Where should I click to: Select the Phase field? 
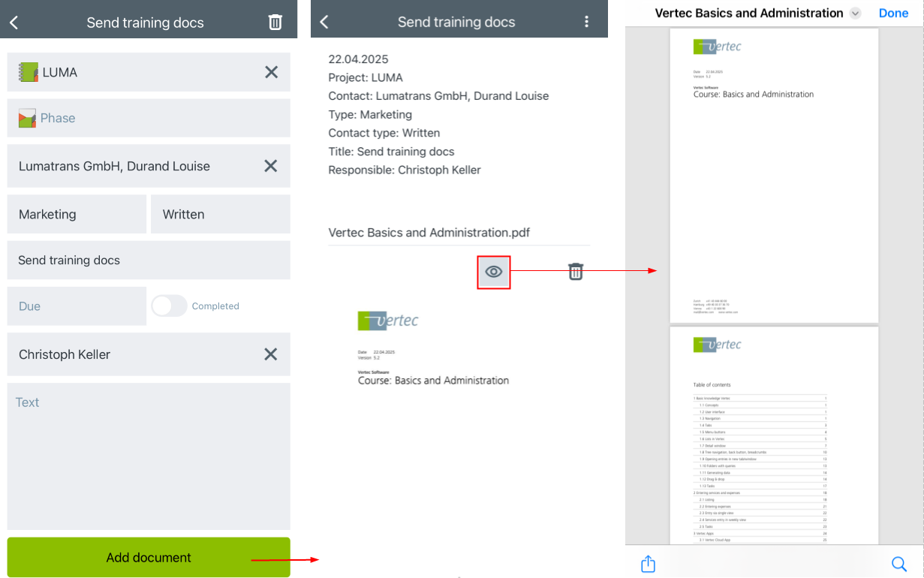click(x=149, y=118)
